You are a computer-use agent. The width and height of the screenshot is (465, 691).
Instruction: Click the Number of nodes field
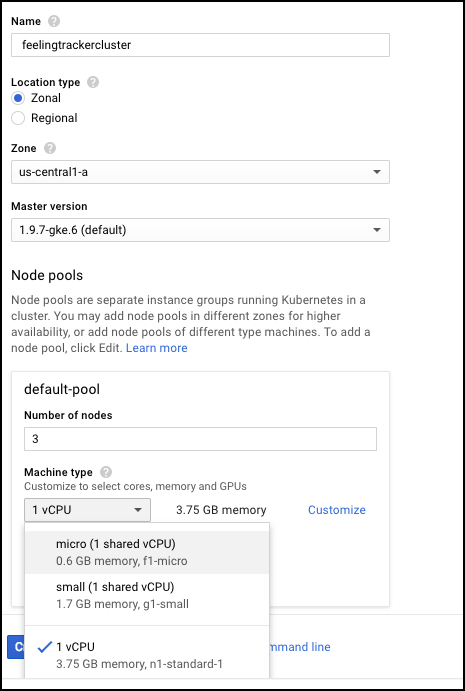click(x=200, y=439)
